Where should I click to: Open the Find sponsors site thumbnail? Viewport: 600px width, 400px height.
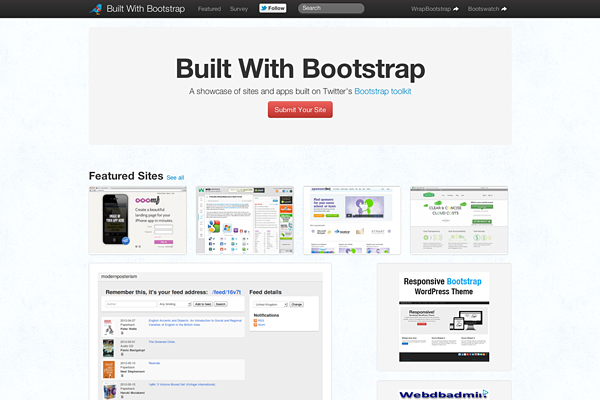352,220
